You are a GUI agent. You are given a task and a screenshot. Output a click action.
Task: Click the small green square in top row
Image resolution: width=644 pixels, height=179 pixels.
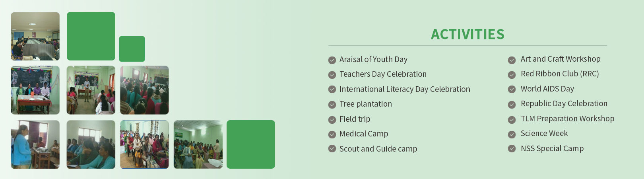[132, 49]
